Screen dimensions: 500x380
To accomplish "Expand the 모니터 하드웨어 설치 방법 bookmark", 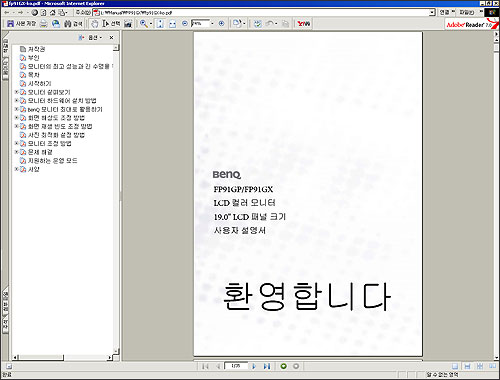I will point(16,100).
